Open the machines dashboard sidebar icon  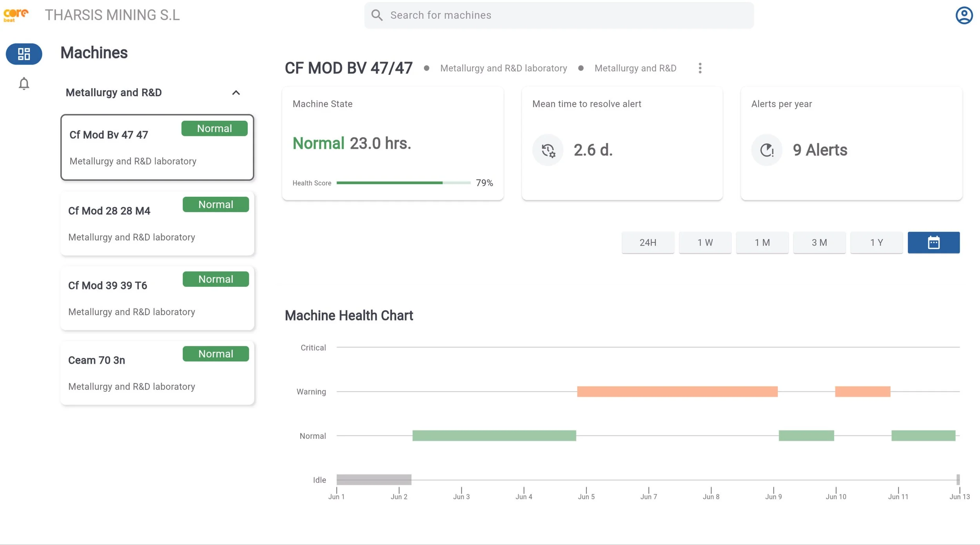(x=24, y=54)
